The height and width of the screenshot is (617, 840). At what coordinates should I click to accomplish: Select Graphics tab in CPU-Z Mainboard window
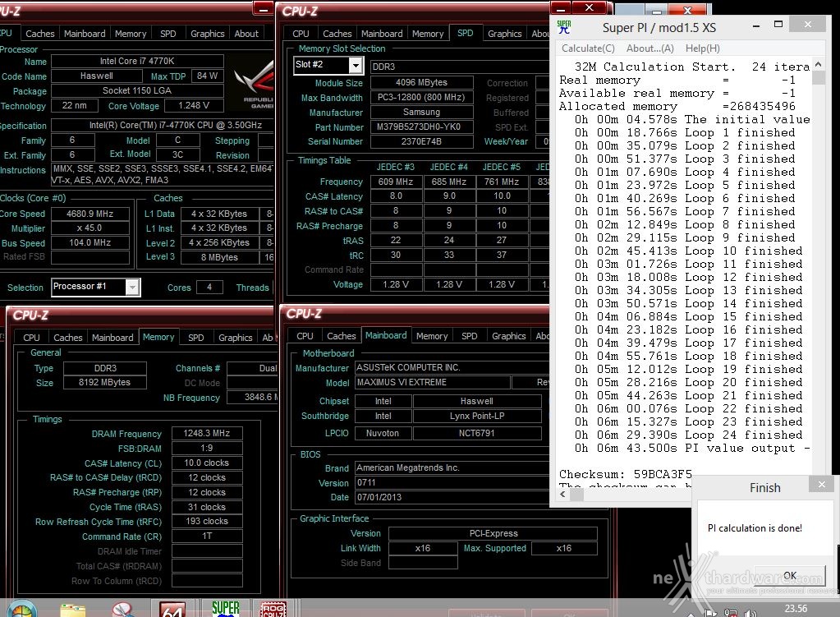[508, 335]
